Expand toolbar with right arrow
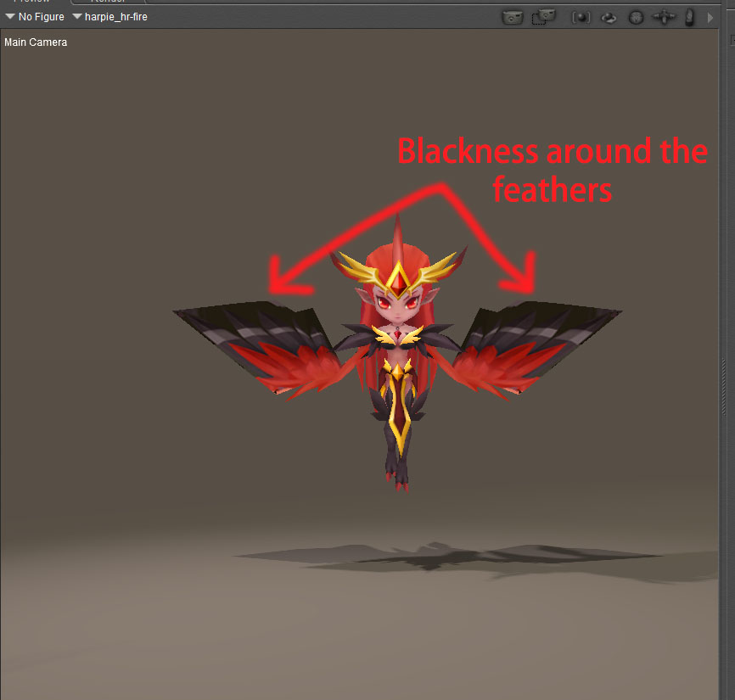 pos(710,18)
